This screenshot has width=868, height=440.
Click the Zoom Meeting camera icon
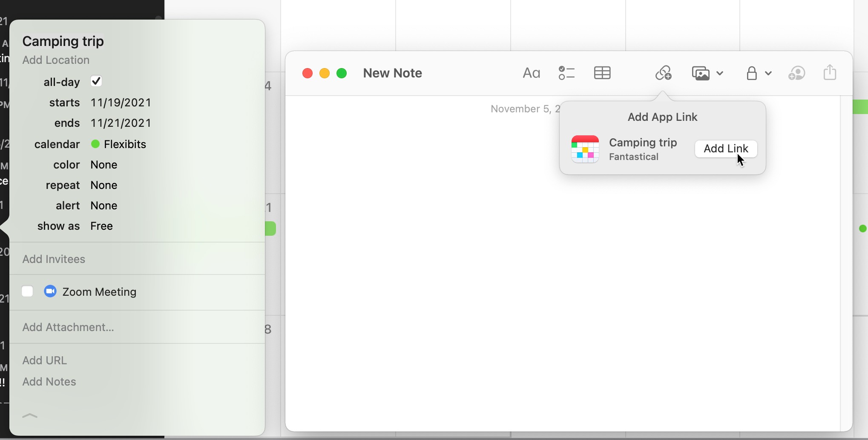pyautogui.click(x=50, y=291)
